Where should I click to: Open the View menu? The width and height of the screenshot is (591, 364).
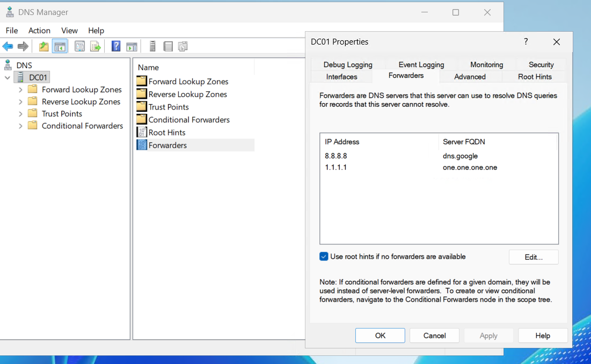69,31
